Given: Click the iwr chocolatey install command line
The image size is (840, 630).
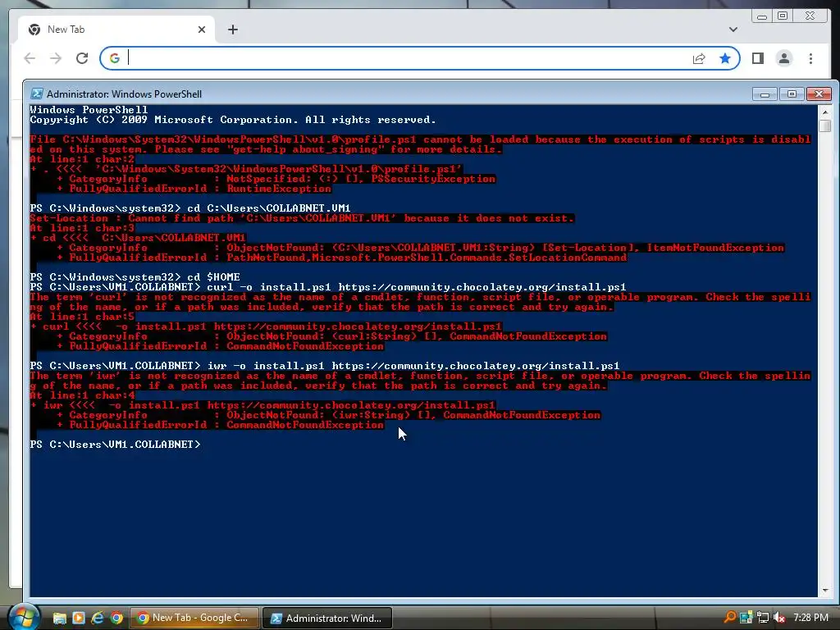Looking at the screenshot, I should click(x=325, y=366).
